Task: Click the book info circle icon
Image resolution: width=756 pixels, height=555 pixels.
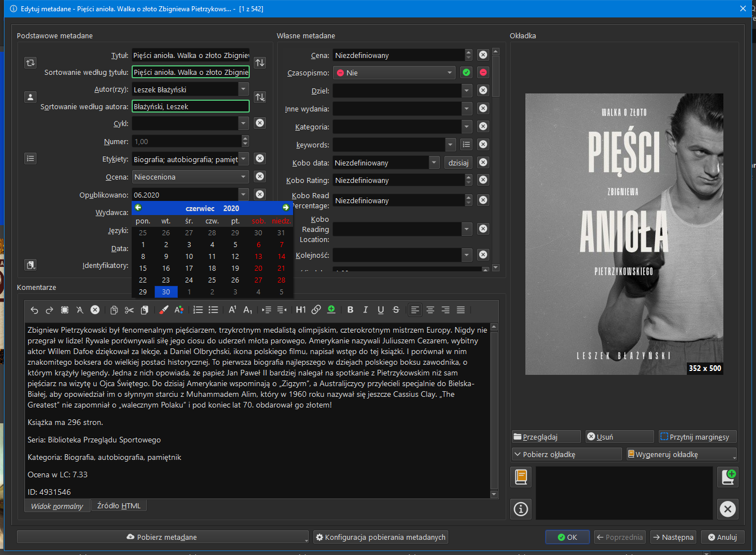Action: [x=521, y=509]
